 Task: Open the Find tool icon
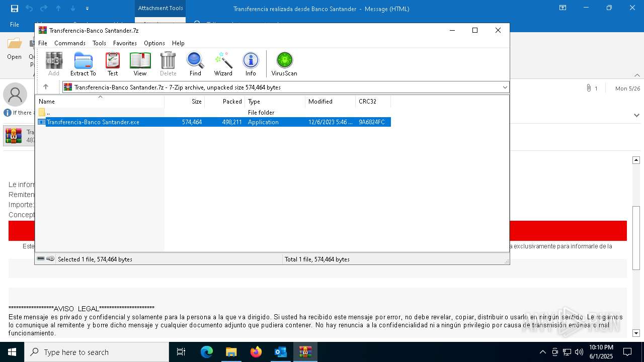(x=195, y=64)
